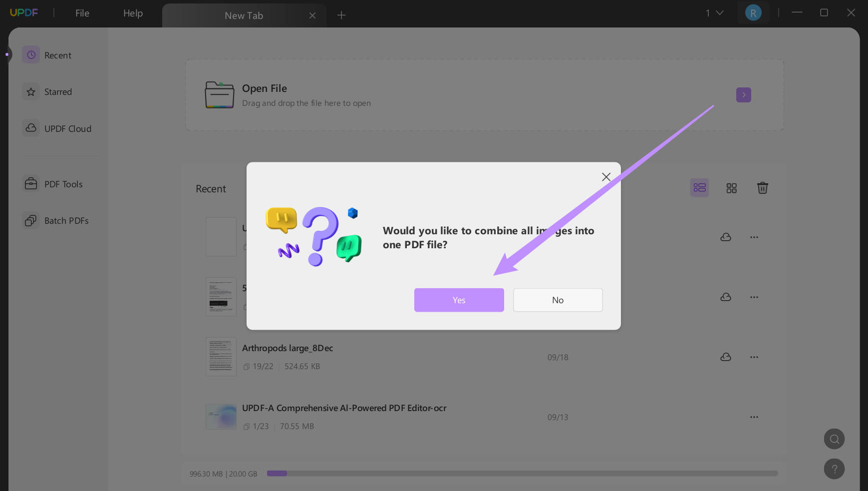The width and height of the screenshot is (868, 491).
Task: Delete recent files using trash icon
Action: (x=762, y=188)
